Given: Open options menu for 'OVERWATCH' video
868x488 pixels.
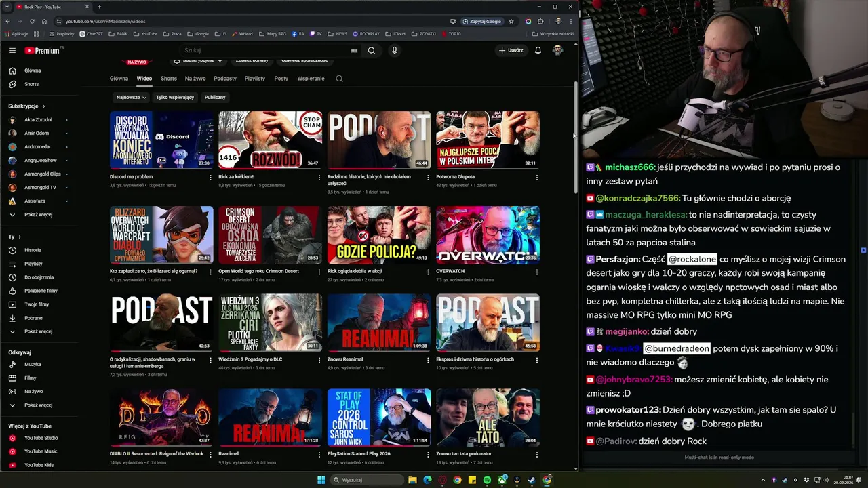Looking at the screenshot, I should click(x=536, y=272).
